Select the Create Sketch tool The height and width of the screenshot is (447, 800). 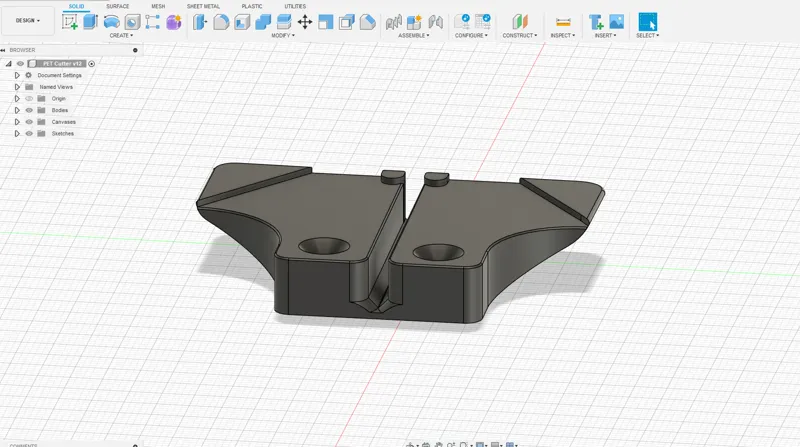coord(69,22)
